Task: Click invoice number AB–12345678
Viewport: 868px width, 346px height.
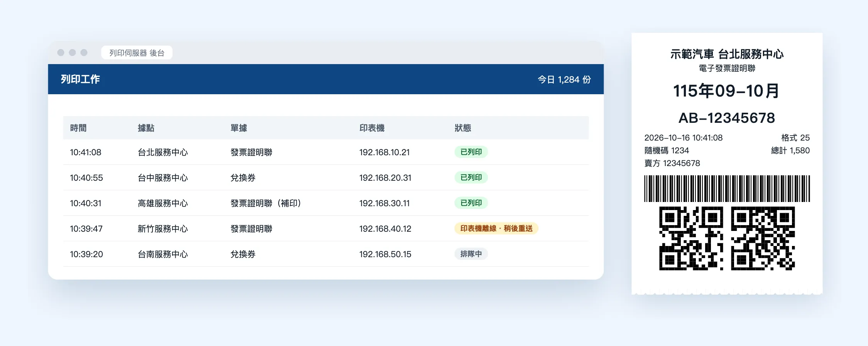Action: [x=727, y=118]
